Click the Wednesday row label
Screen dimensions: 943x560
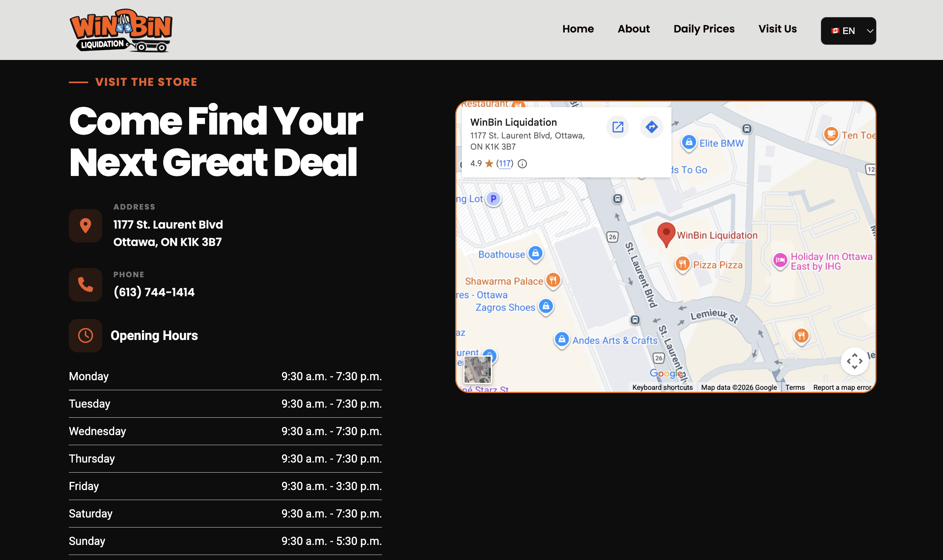point(97,431)
